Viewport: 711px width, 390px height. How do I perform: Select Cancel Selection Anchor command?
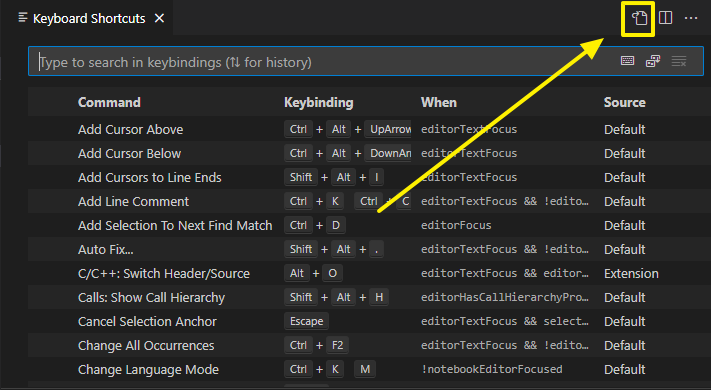point(147,322)
